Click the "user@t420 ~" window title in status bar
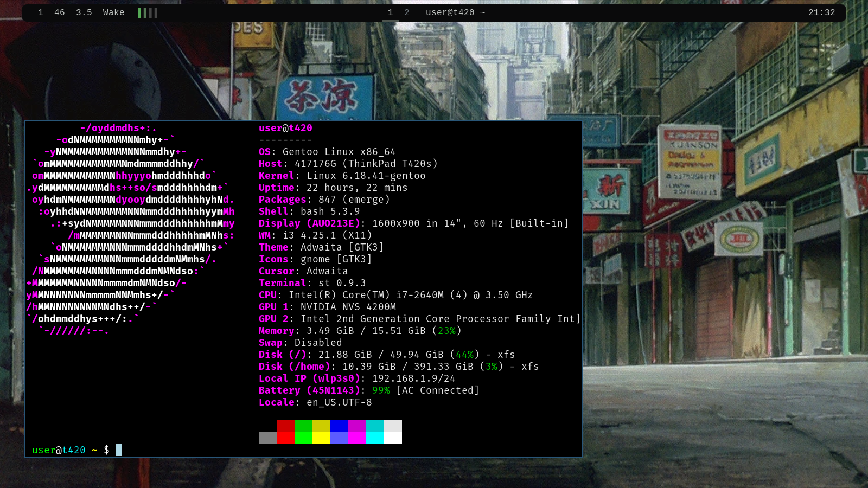The width and height of the screenshot is (868, 488). [456, 12]
